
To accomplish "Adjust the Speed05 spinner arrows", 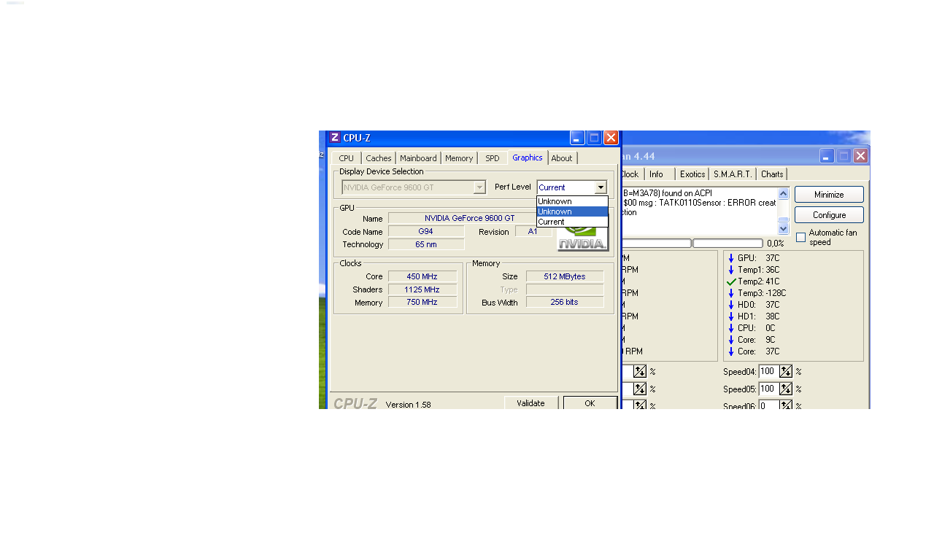I will (786, 389).
